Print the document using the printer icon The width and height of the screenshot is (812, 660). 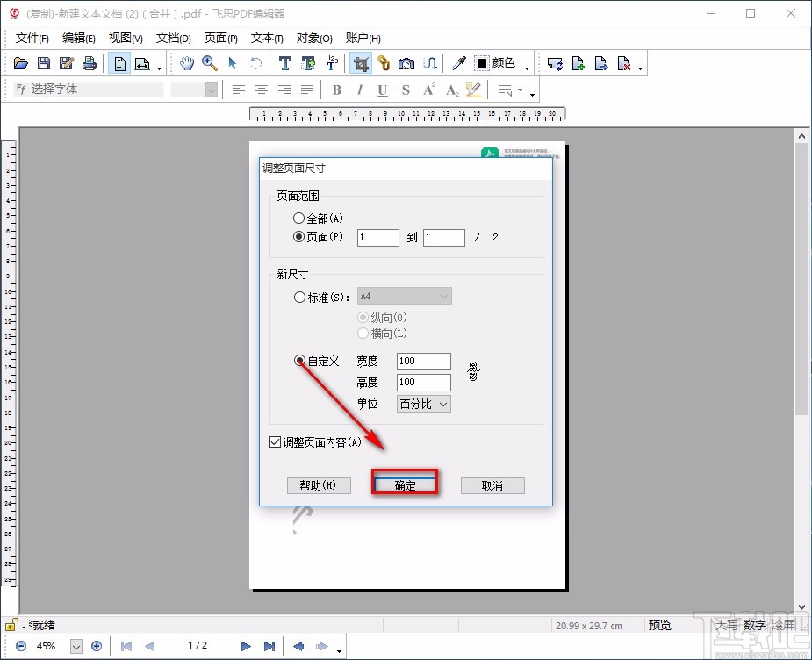(89, 62)
